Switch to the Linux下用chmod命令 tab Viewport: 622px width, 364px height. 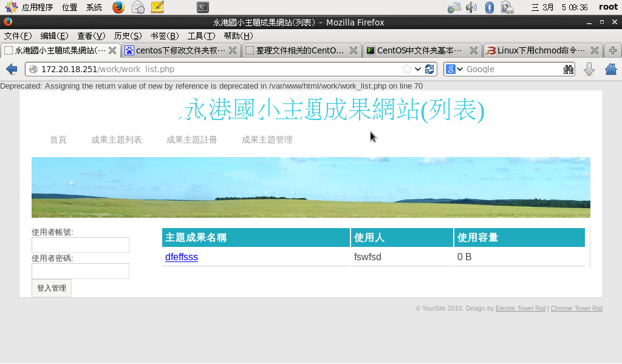(536, 50)
